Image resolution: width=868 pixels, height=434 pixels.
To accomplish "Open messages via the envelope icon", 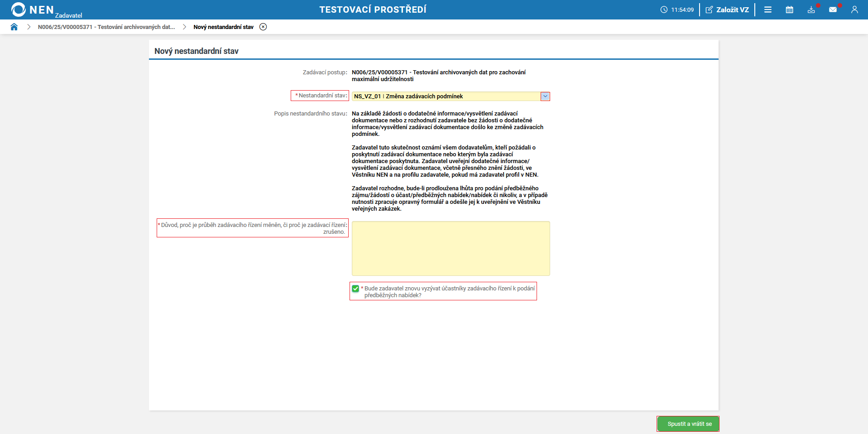I will click(833, 10).
